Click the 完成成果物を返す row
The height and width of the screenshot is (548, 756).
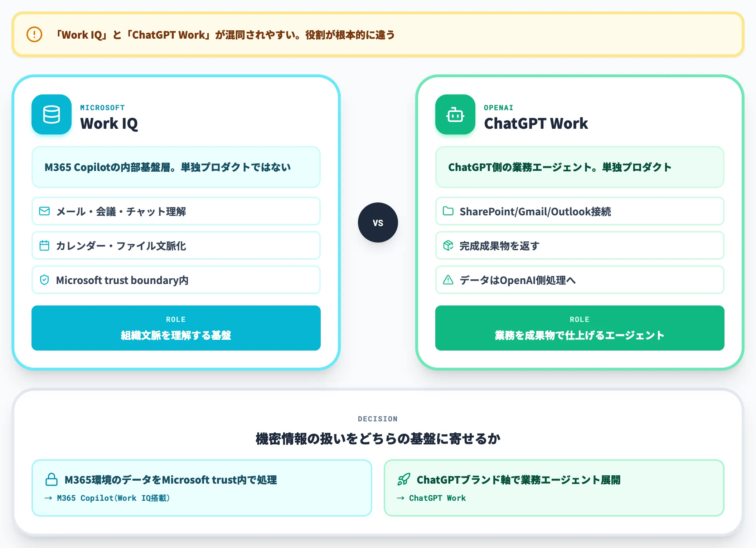[580, 245]
